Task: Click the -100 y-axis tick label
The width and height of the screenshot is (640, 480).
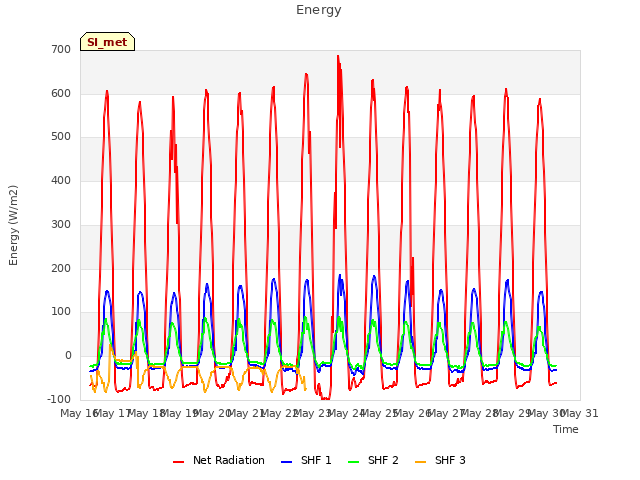Action: click(59, 400)
